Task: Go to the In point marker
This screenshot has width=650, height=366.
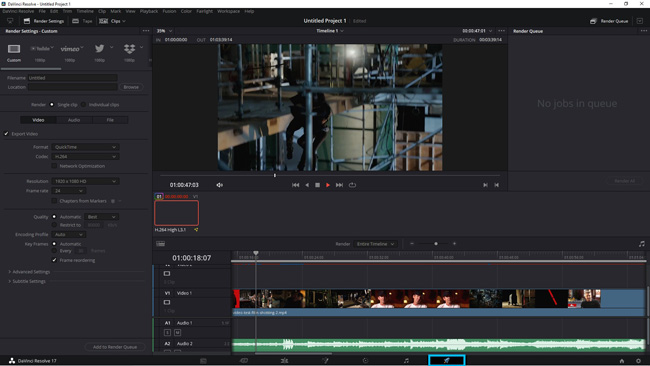Action: (485, 185)
